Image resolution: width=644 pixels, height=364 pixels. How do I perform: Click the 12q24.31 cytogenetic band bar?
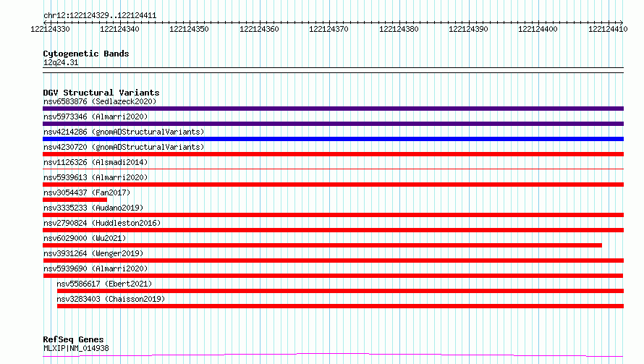(x=333, y=70)
